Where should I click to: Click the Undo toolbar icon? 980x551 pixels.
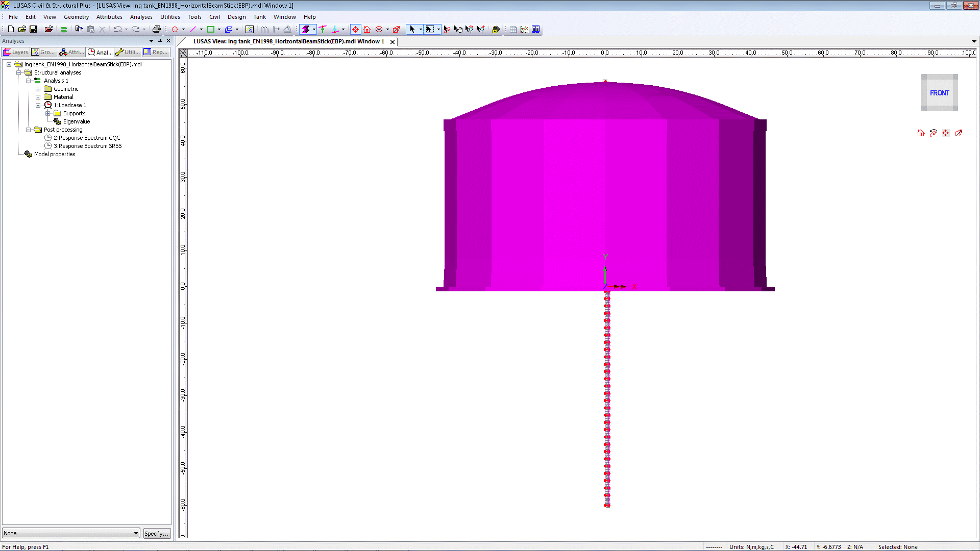click(117, 29)
